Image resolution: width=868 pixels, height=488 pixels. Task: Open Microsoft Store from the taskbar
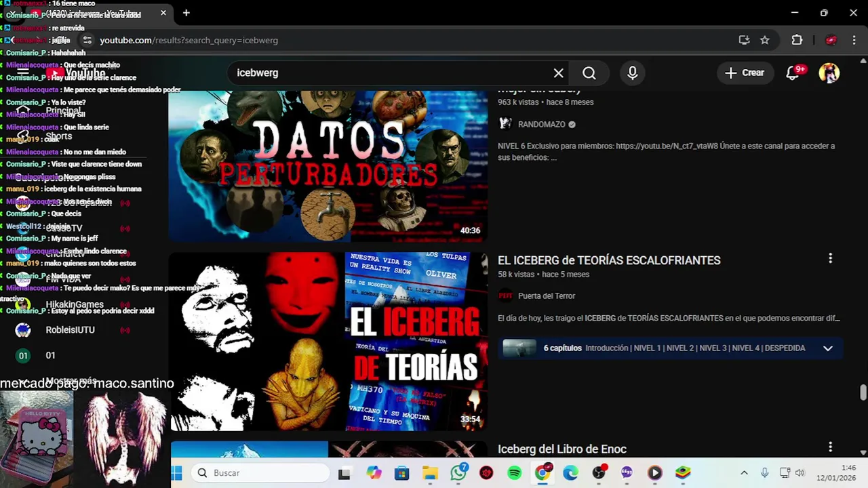pos(402,473)
